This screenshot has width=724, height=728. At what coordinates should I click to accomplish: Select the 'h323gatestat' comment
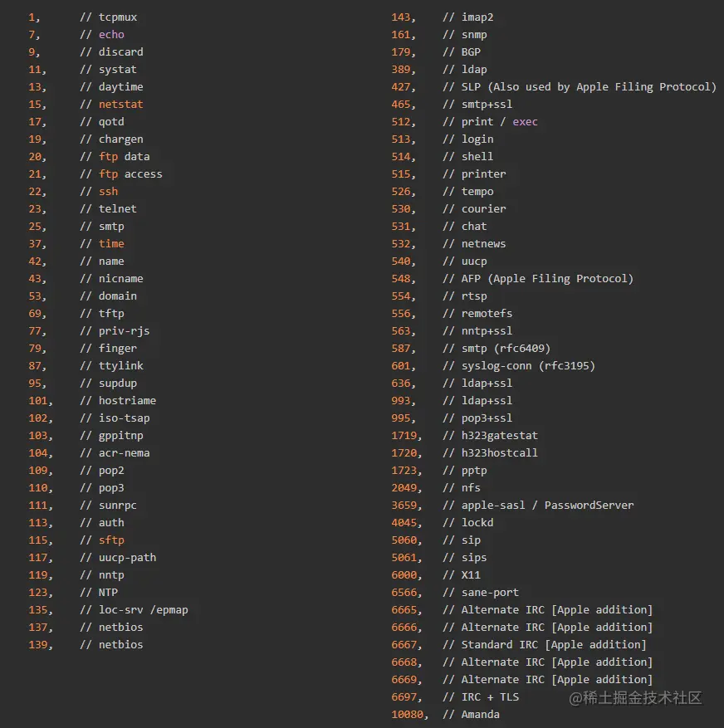(500, 436)
